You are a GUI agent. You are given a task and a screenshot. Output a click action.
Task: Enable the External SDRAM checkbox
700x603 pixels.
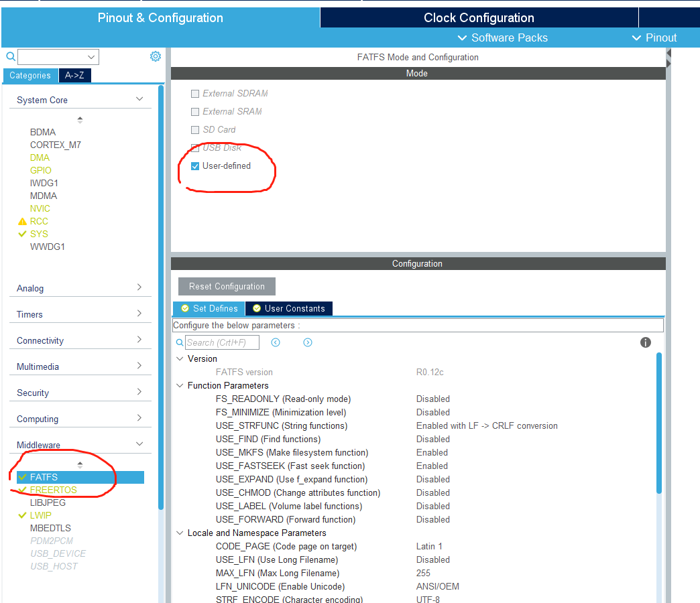click(195, 94)
